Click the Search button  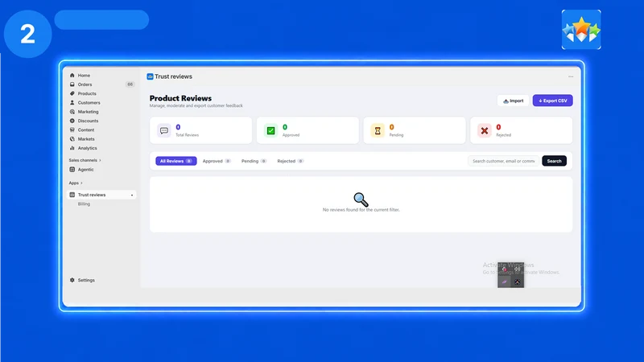[554, 161]
